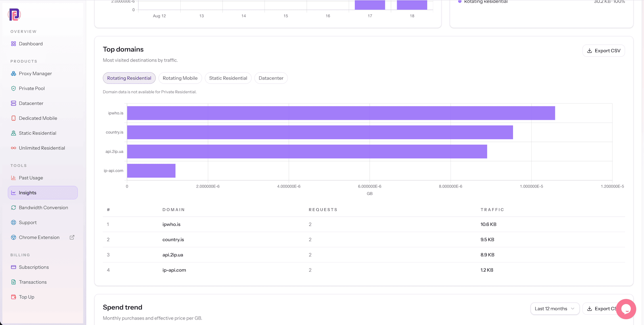Export Top domains as CSV
This screenshot has width=644, height=325.
coord(604,51)
